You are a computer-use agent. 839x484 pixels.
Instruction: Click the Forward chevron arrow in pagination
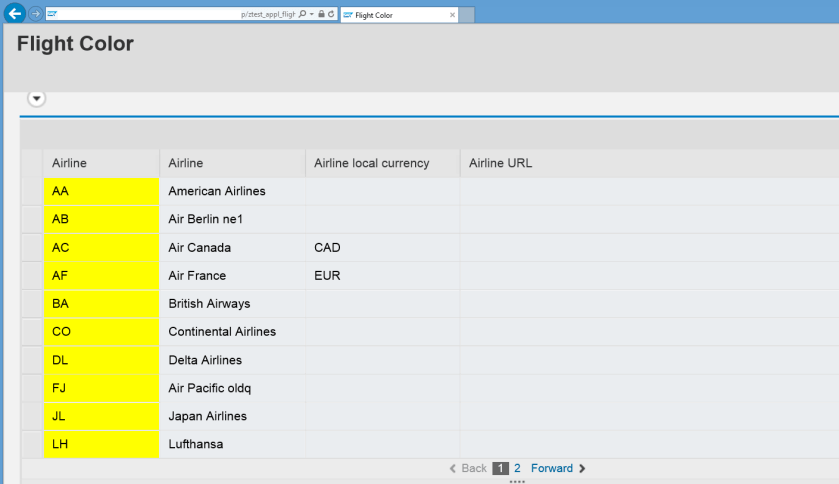[x=582, y=468]
